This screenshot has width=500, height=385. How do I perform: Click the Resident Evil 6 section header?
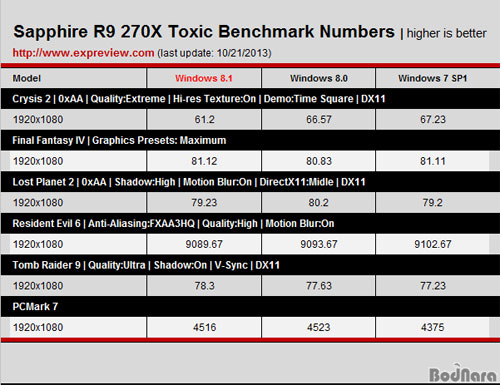point(250,223)
